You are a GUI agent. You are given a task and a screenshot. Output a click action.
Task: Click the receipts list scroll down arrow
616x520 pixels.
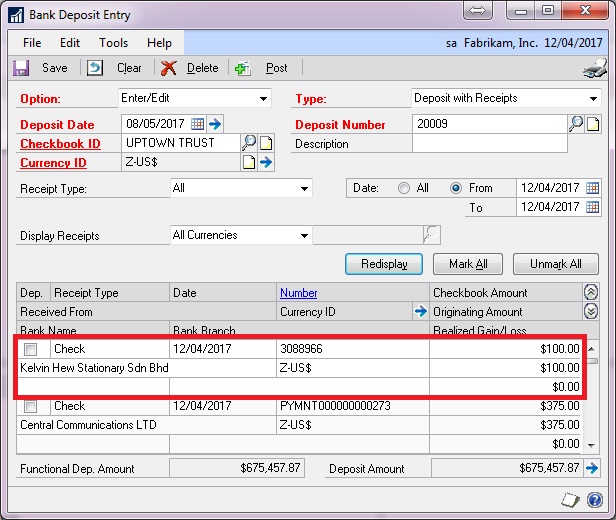pyautogui.click(x=592, y=445)
